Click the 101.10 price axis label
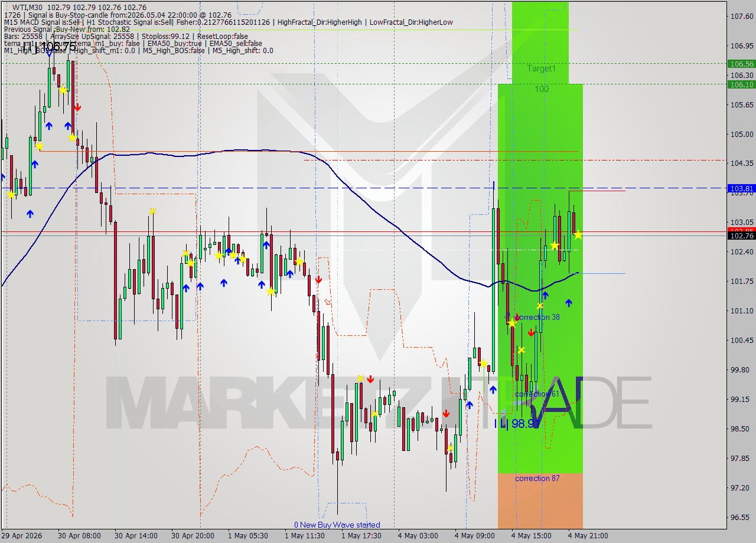The width and height of the screenshot is (756, 543). (741, 310)
